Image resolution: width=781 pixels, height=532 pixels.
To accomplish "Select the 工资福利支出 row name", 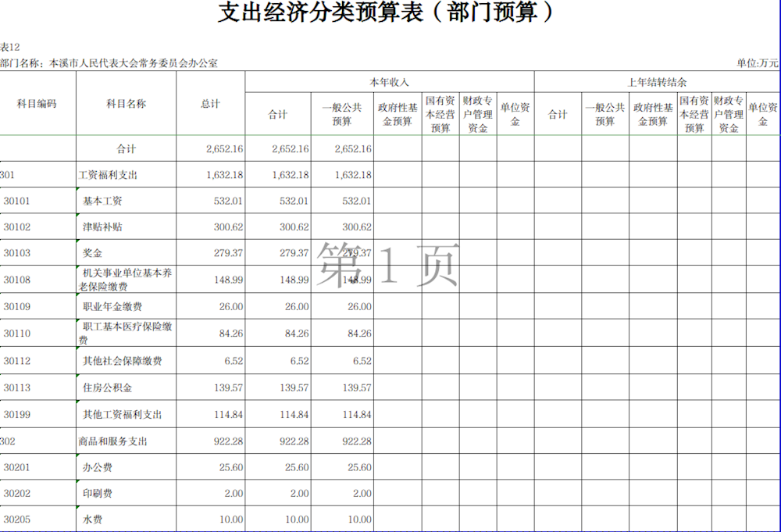I will [108, 175].
